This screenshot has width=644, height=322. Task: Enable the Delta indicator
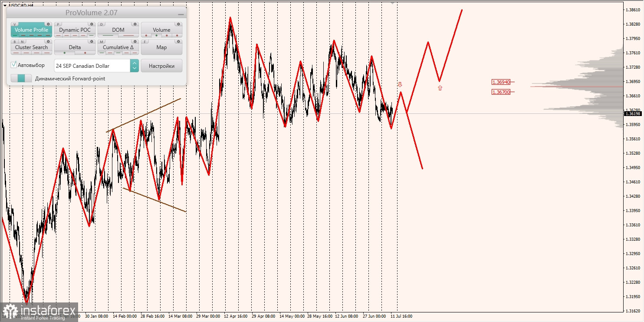pyautogui.click(x=75, y=47)
